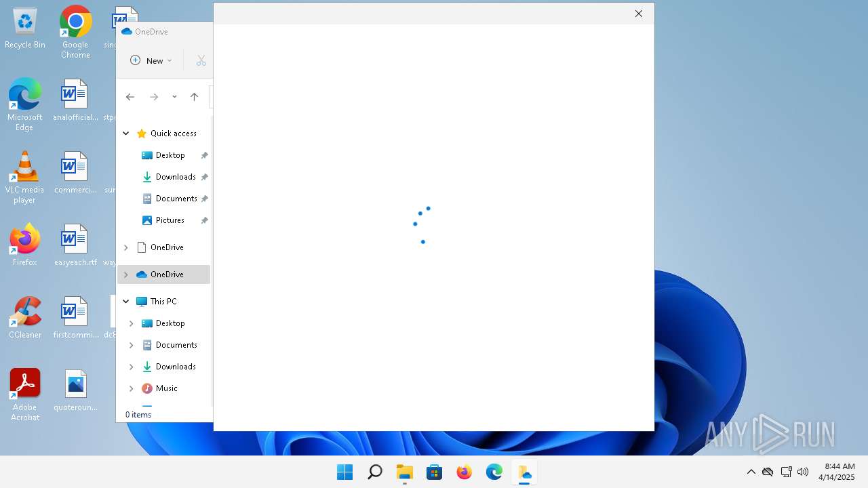Image resolution: width=868 pixels, height=488 pixels.
Task: Select the highlighted OneDrive cloud entry
Action: point(164,274)
